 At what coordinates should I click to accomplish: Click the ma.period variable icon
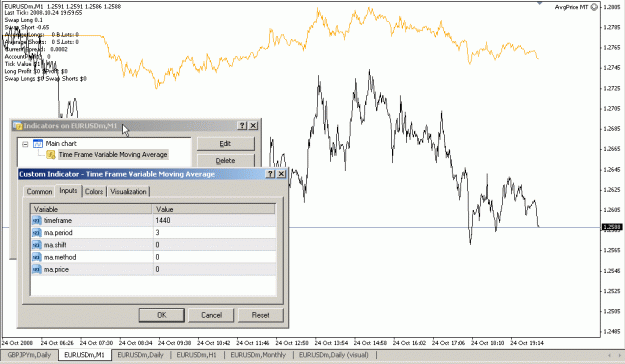(x=37, y=233)
